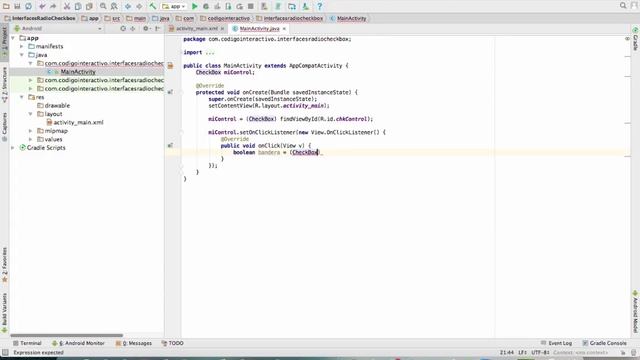This screenshot has height=360, width=640.
Task: Switch to the activity_main.xml editor tab
Action: pyautogui.click(x=197, y=29)
